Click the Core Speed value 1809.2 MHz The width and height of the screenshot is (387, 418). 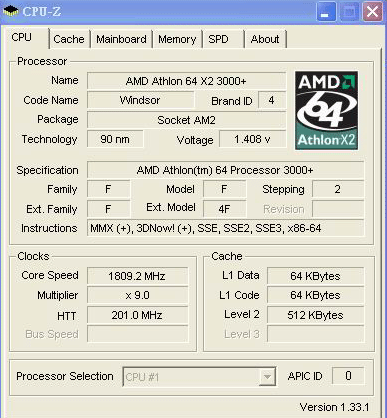[x=137, y=276]
